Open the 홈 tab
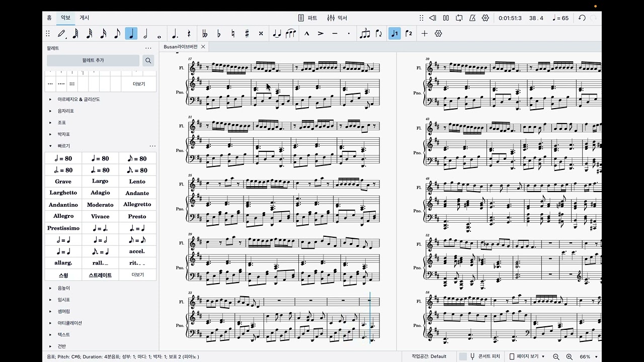 tap(49, 18)
